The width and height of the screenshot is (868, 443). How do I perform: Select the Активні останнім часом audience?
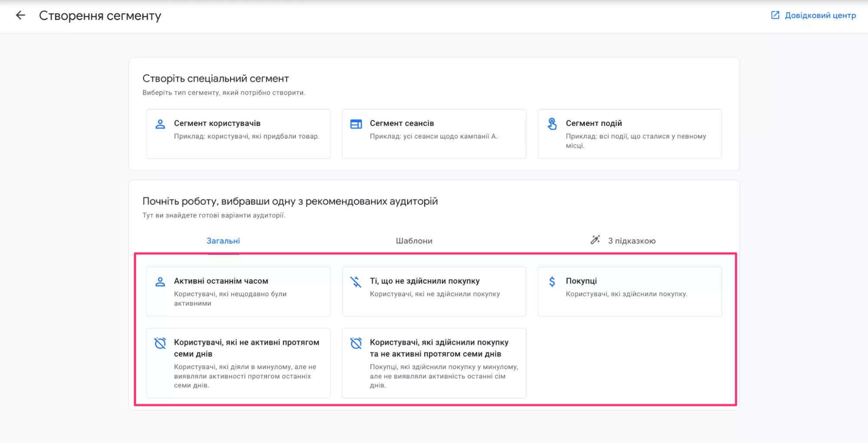(x=238, y=291)
